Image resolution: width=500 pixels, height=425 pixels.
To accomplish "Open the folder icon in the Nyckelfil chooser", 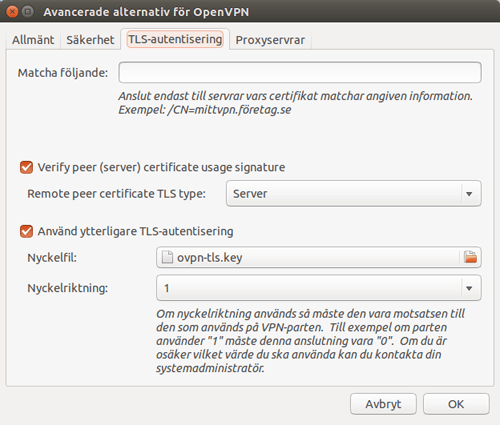I will click(470, 257).
